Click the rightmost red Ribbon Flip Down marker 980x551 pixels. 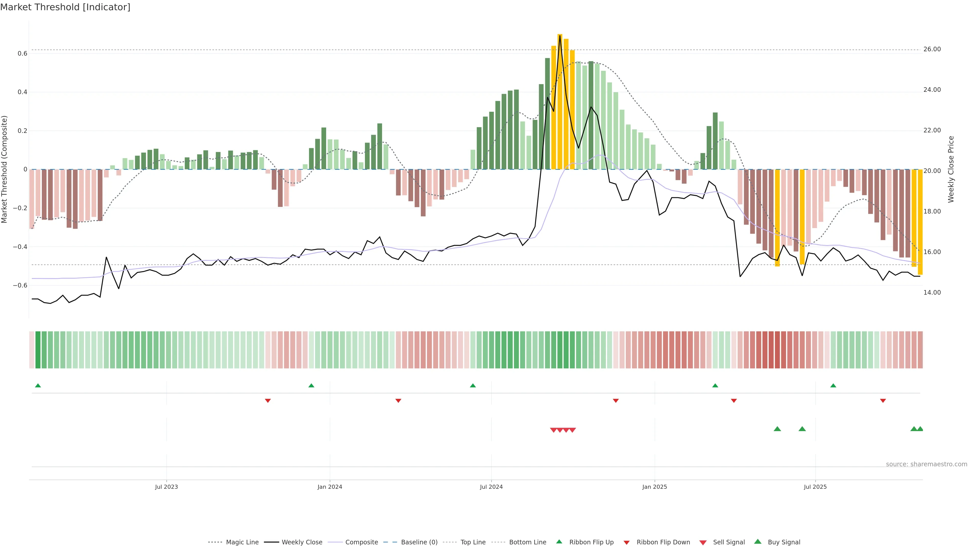(x=883, y=400)
